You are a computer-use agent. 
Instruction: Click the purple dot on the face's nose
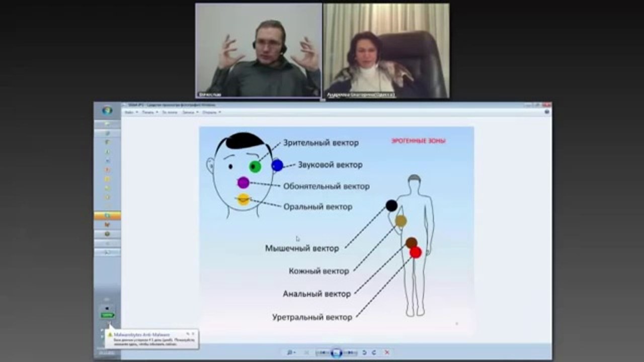point(244,183)
